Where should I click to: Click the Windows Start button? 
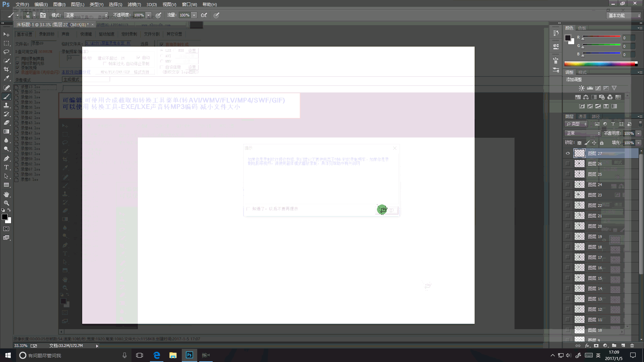[8, 355]
